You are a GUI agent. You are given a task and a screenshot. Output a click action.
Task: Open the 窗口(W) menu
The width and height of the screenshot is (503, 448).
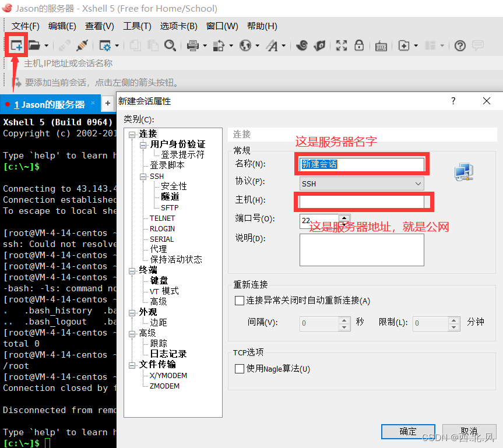222,26
